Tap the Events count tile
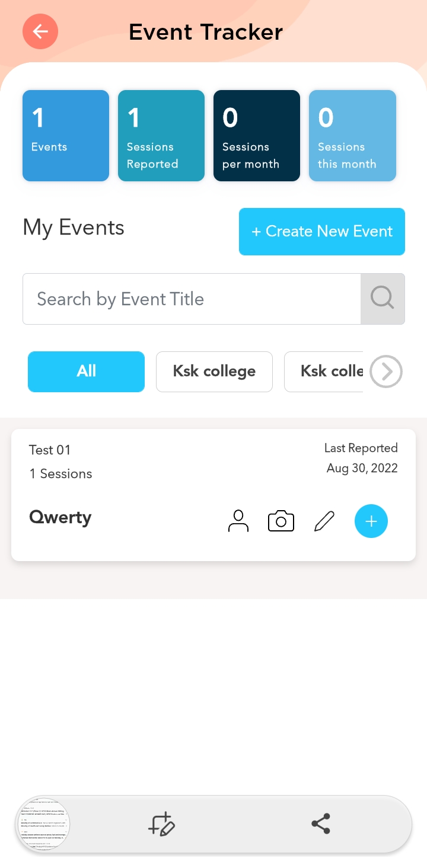This screenshot has width=427, height=868. (x=66, y=136)
